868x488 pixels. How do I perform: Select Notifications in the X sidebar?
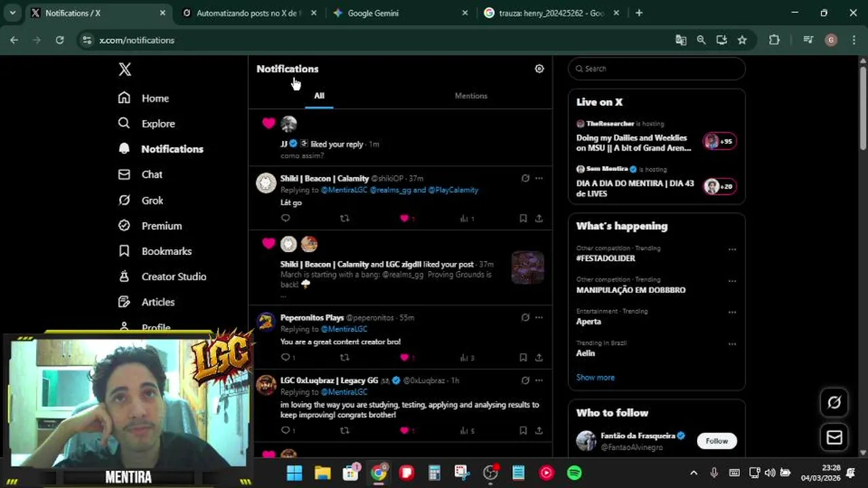(160, 149)
